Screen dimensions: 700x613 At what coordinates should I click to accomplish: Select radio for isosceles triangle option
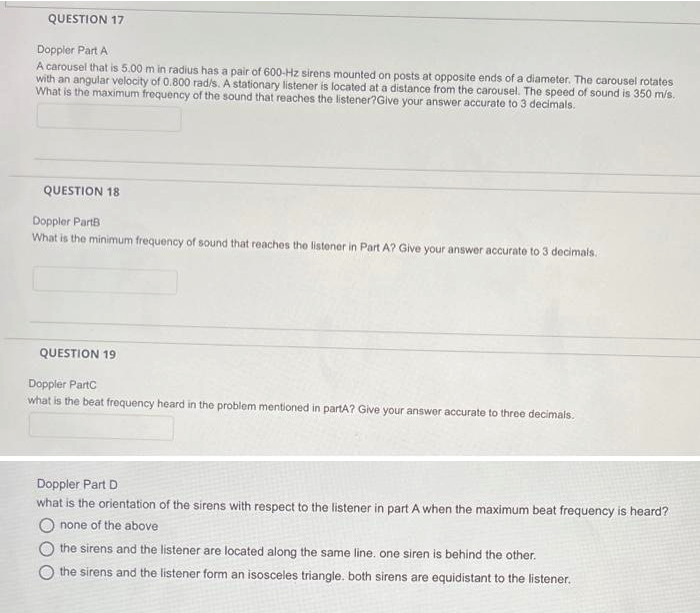click(46, 572)
